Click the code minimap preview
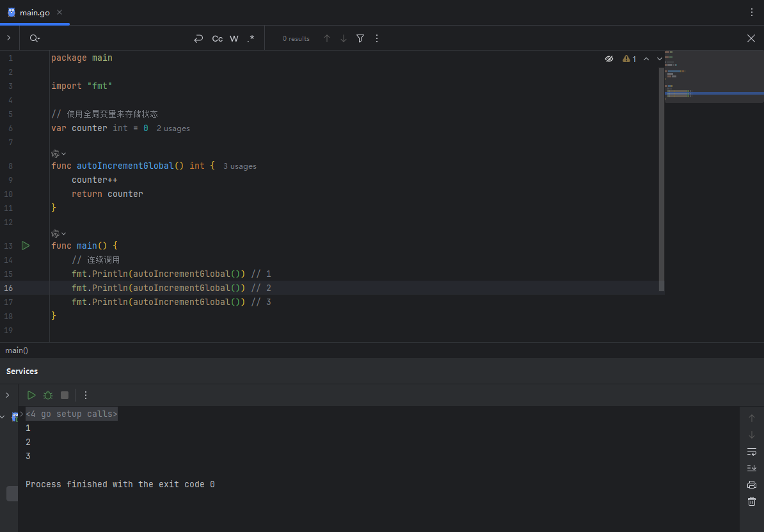Viewport: 764px width, 532px height. [714, 77]
